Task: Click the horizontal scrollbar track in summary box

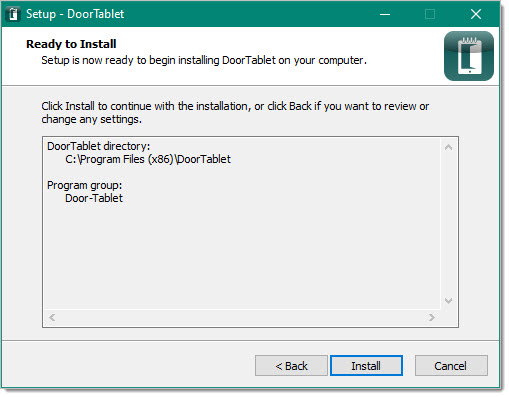Action: pos(242,317)
